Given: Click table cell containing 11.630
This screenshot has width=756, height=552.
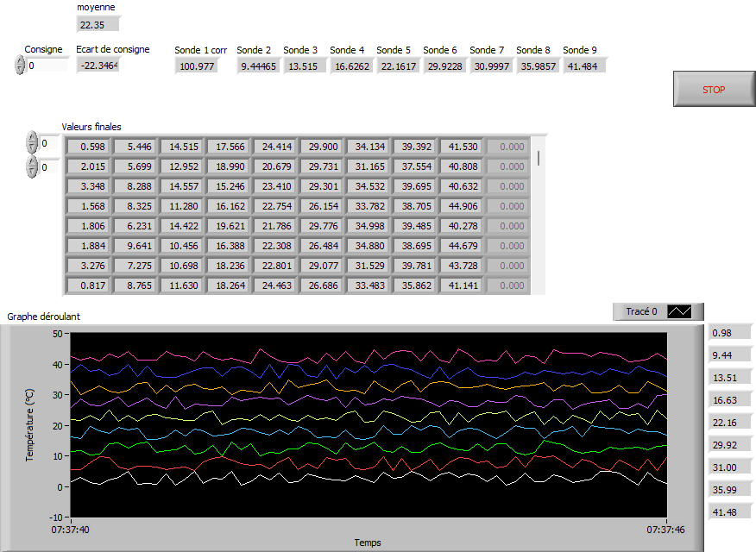Looking at the screenshot, I should tap(182, 285).
